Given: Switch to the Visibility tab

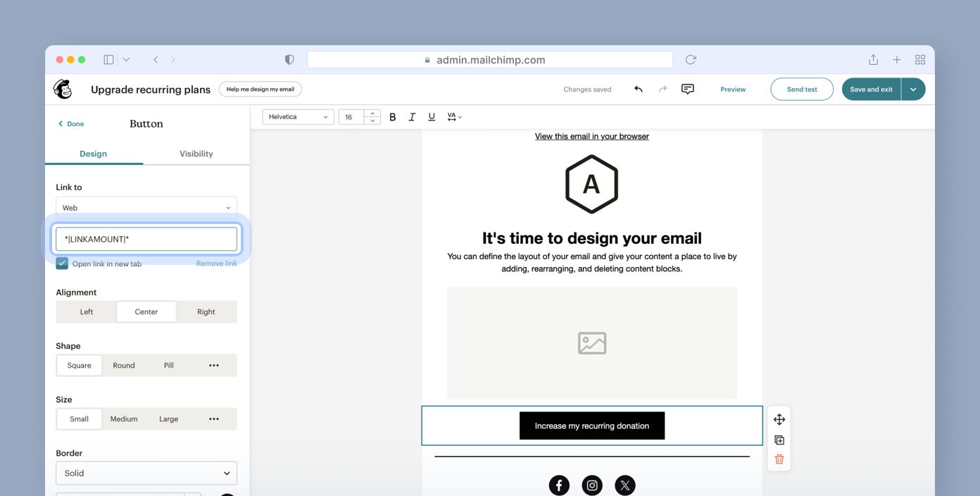Looking at the screenshot, I should tap(196, 154).
